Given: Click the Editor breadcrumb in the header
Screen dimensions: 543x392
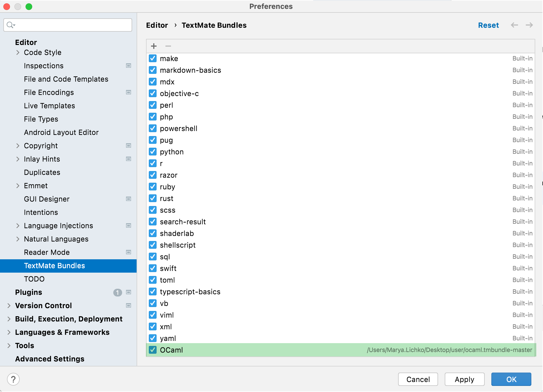Looking at the screenshot, I should (x=157, y=25).
